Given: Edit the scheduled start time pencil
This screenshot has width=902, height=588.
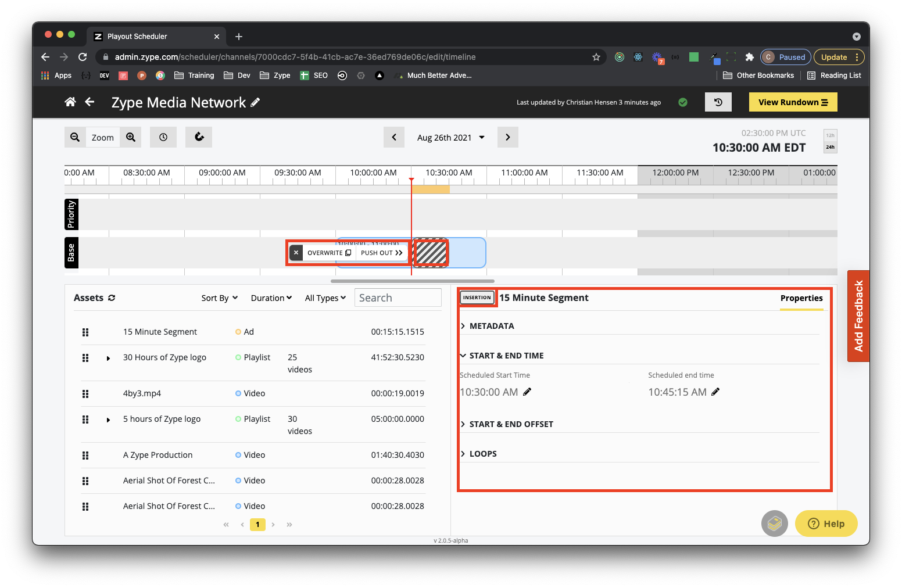Looking at the screenshot, I should coord(527,392).
